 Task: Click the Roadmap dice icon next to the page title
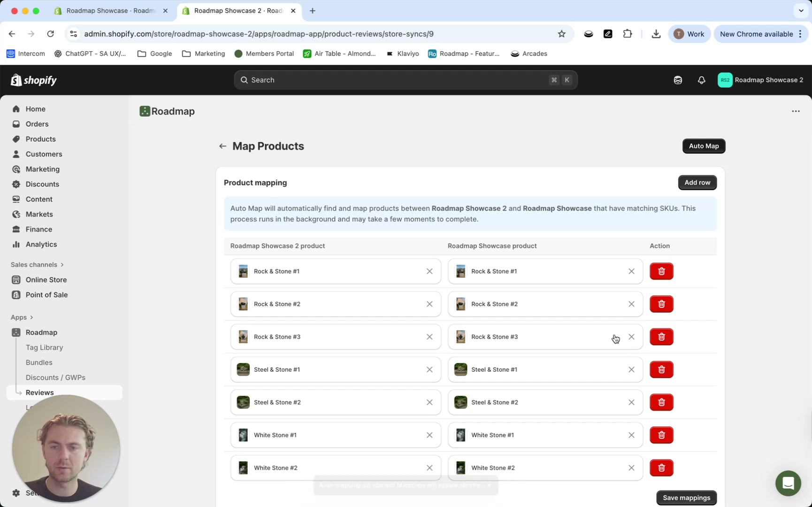point(145,111)
